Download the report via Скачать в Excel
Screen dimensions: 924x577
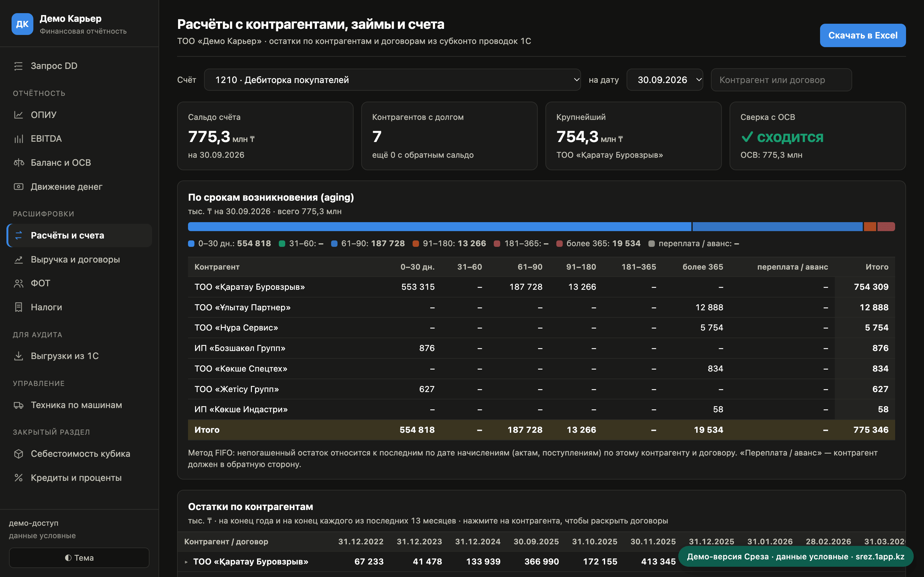[862, 36]
